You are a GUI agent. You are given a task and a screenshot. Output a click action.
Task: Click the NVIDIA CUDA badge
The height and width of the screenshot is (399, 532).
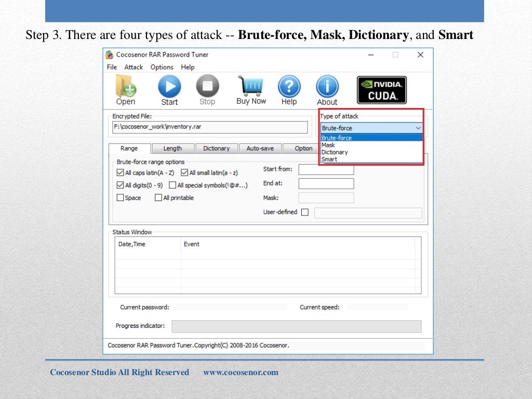click(382, 90)
